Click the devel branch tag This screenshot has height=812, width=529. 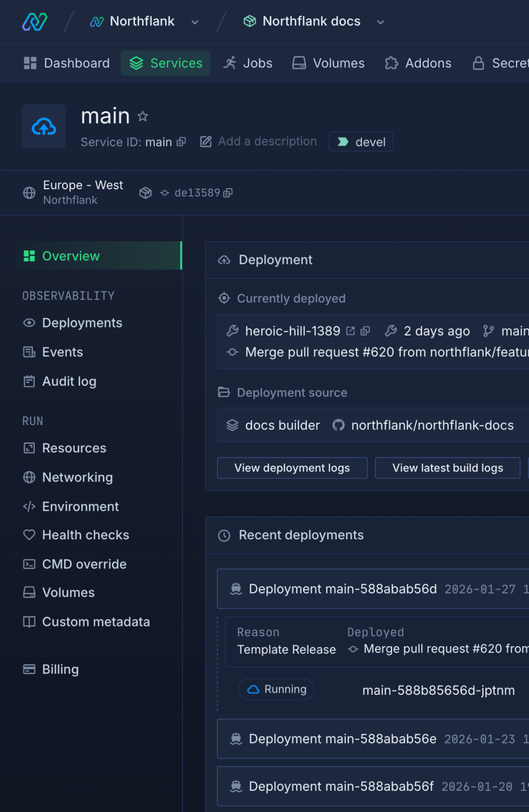(x=360, y=142)
